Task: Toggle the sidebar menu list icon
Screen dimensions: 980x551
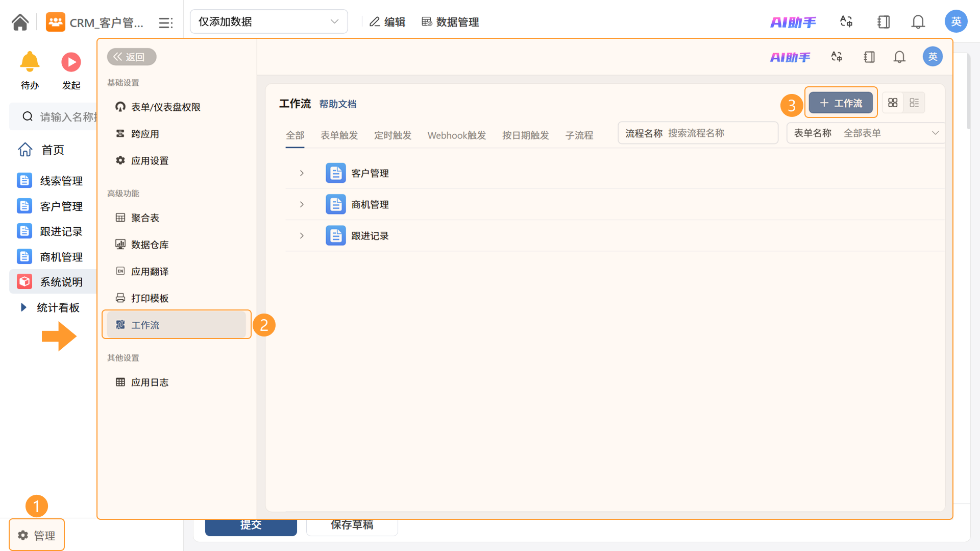Action: point(165,22)
